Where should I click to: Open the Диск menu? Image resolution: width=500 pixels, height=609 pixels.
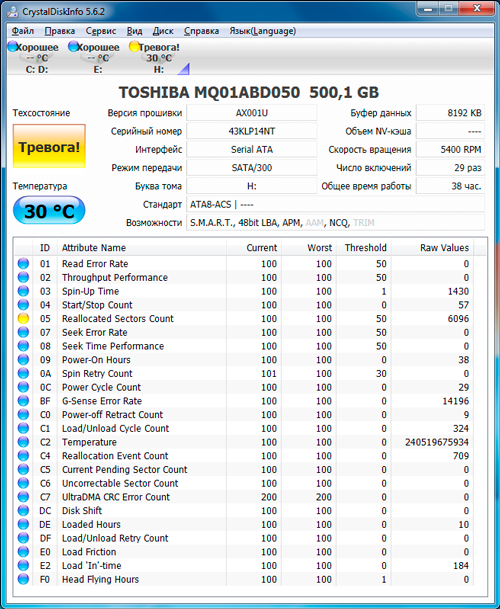(163, 31)
